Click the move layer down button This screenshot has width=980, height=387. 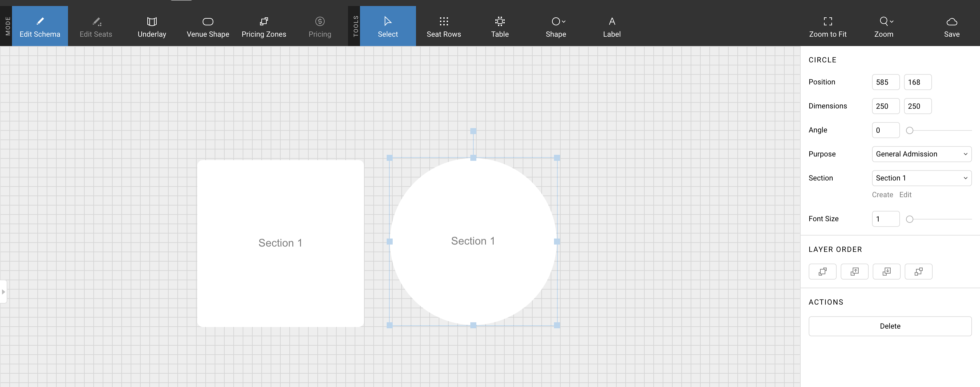pyautogui.click(x=886, y=272)
